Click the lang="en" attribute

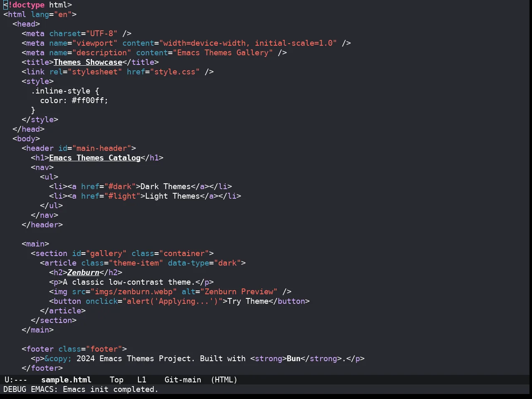(x=52, y=15)
